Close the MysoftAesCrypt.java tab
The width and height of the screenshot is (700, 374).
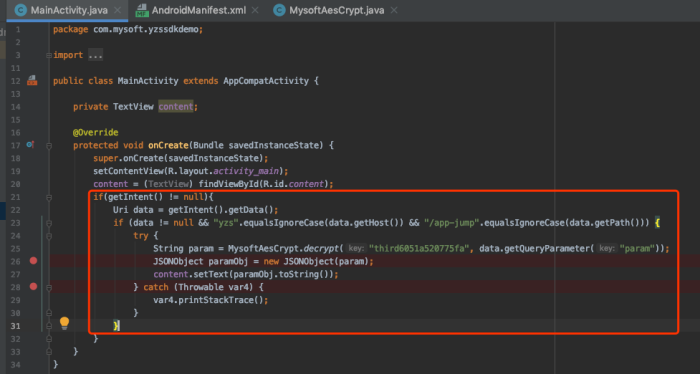pyautogui.click(x=394, y=10)
